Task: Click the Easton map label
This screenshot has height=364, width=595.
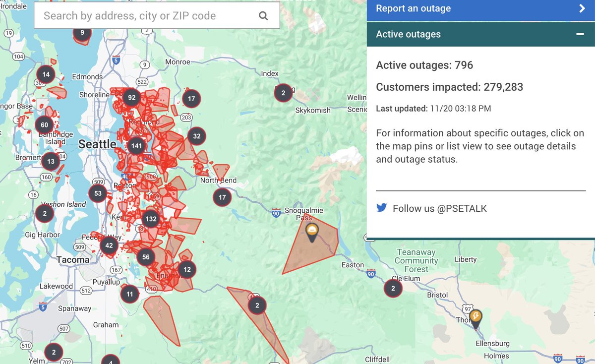Action: [x=353, y=265]
